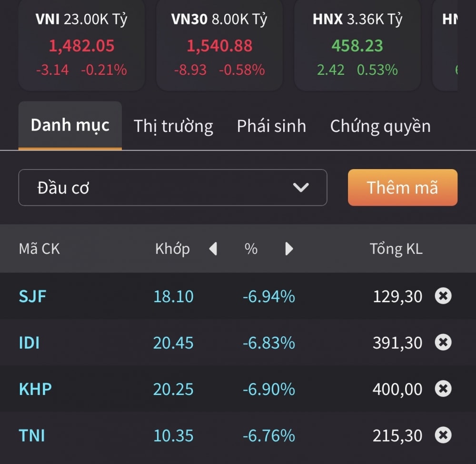Sort by the Tổng KL column header
476x464 pixels.
[396, 249]
